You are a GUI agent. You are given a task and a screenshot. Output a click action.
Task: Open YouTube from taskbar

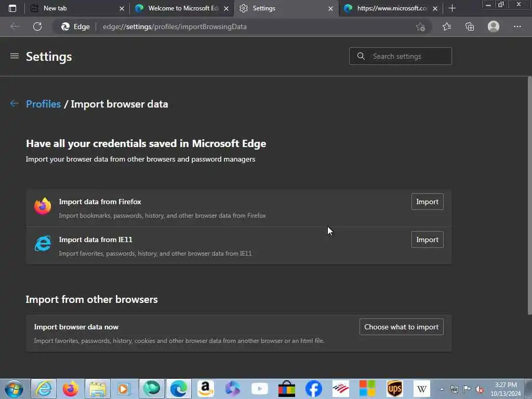pyautogui.click(x=260, y=389)
